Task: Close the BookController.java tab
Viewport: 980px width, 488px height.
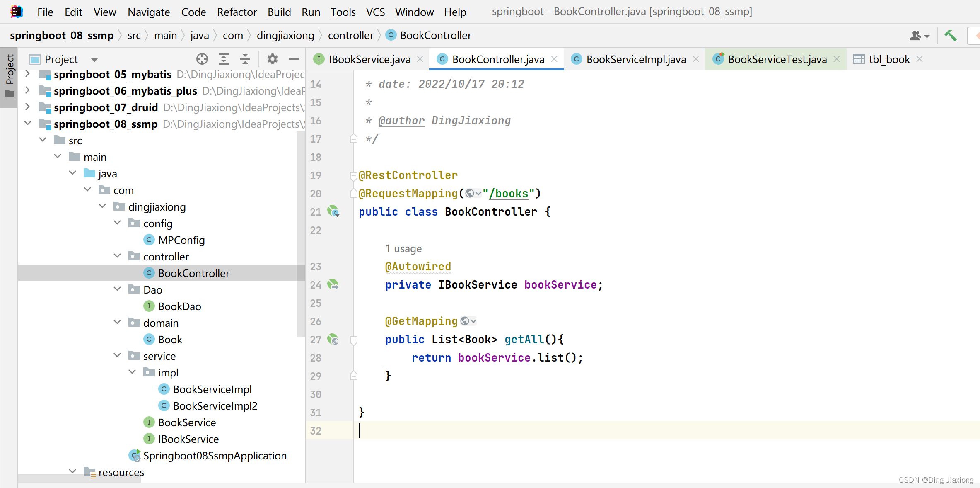Action: 554,59
